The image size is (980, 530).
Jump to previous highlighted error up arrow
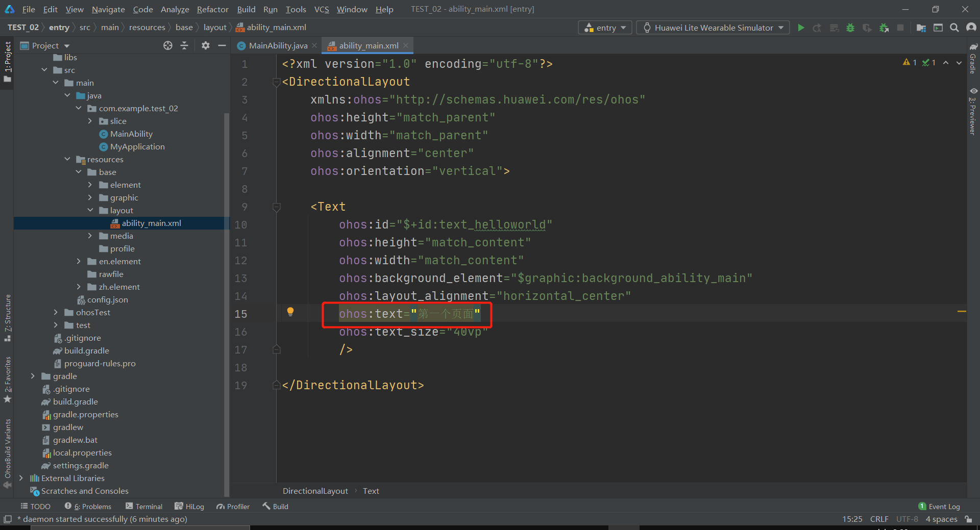946,62
